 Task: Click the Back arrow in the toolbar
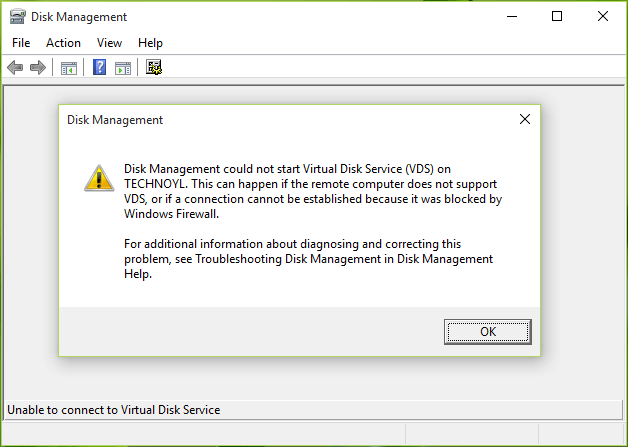tap(15, 68)
